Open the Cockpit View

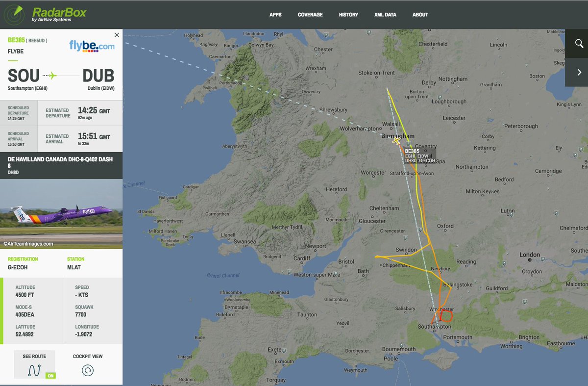point(88,365)
